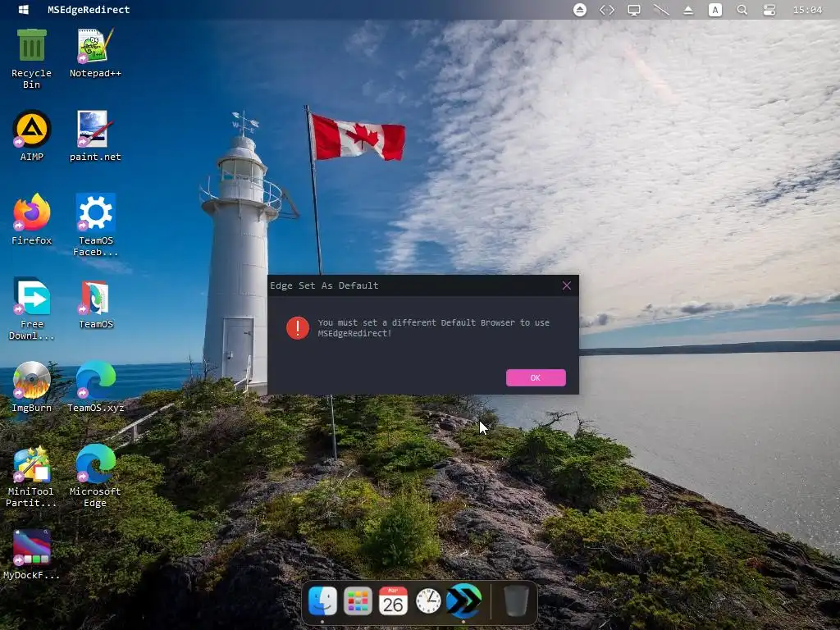Click the input language A icon
The height and width of the screenshot is (630, 840).
[x=715, y=10]
